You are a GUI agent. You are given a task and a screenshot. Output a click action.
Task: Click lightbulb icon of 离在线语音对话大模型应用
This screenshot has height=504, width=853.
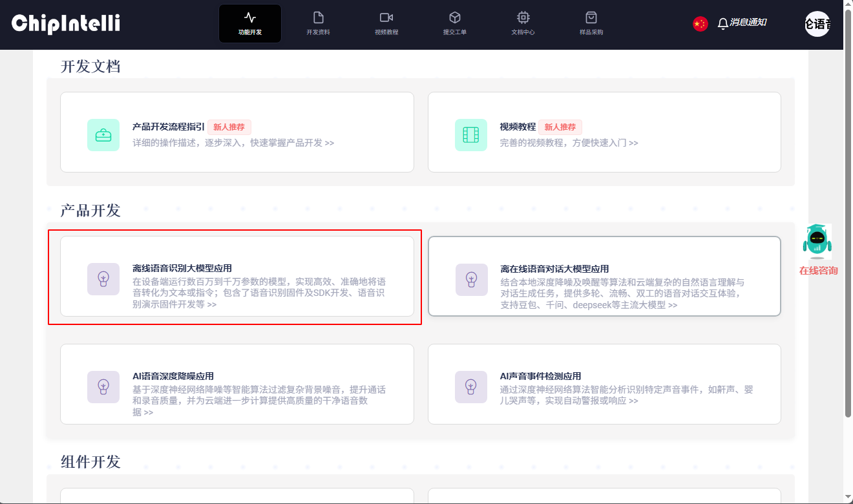click(x=472, y=280)
